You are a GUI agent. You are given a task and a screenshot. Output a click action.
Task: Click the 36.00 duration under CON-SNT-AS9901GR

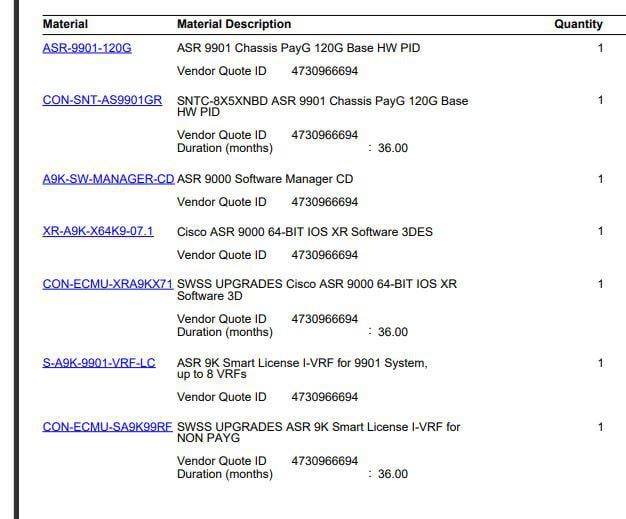[392, 148]
